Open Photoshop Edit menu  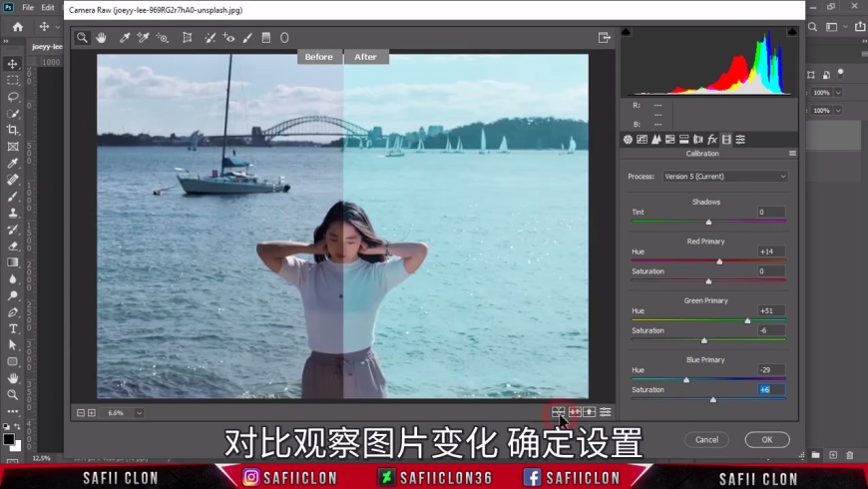(x=48, y=8)
